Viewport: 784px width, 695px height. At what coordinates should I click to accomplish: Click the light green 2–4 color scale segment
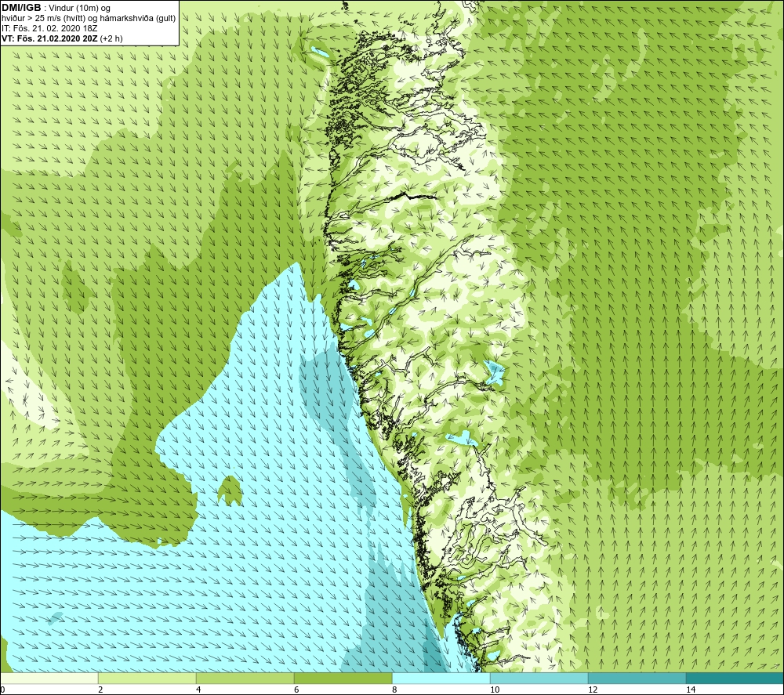[147, 678]
